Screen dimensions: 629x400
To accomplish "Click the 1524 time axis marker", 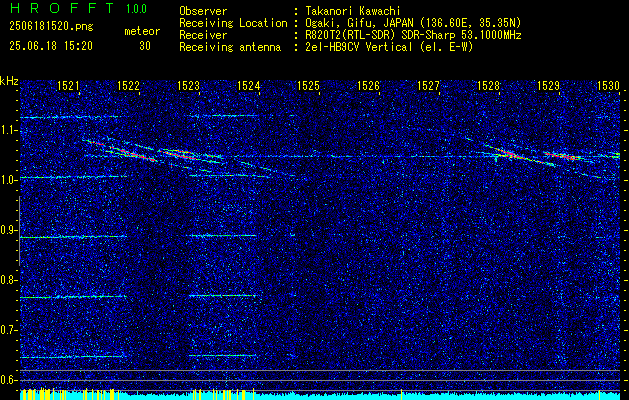I will 249,85.
